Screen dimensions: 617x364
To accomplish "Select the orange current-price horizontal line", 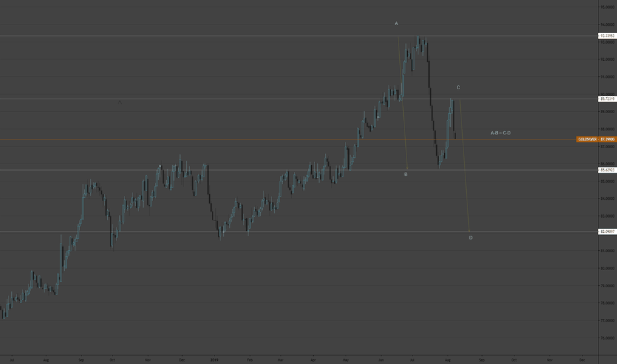I will [x=288, y=139].
